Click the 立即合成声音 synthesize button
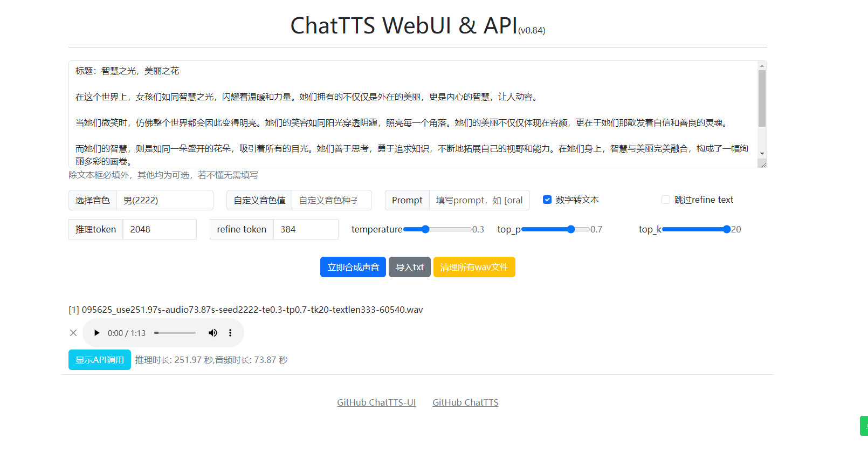The image size is (868, 459). [353, 267]
